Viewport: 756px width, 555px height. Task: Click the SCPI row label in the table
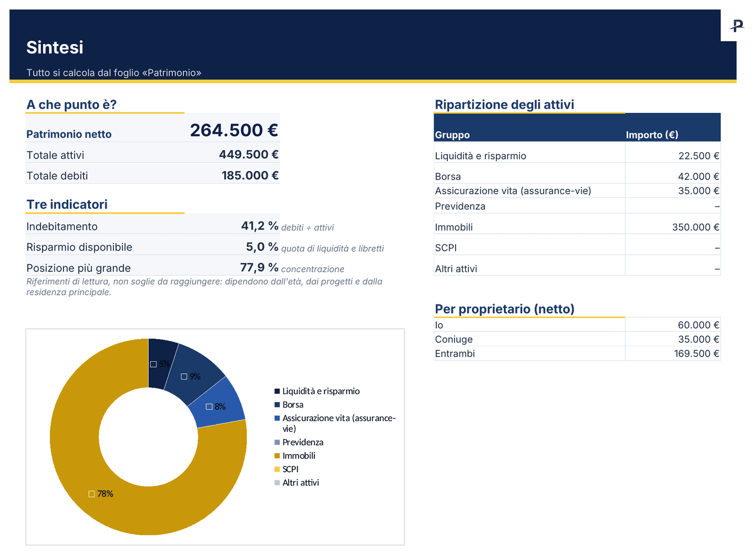point(446,248)
